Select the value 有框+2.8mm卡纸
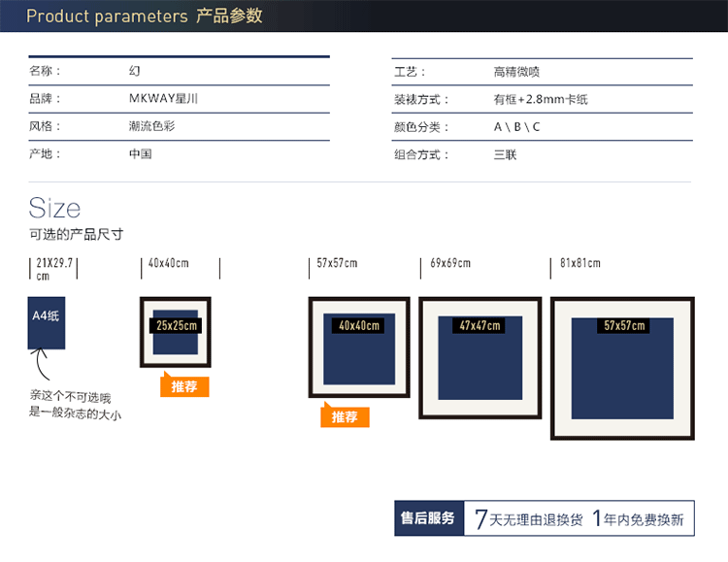The width and height of the screenshot is (728, 562). (541, 99)
